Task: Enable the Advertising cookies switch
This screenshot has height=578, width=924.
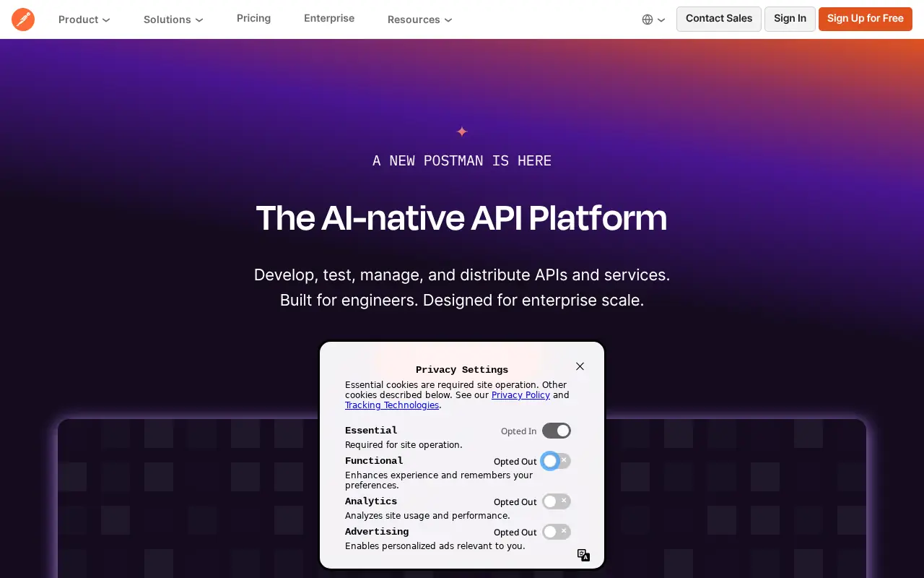Action: 557,532
